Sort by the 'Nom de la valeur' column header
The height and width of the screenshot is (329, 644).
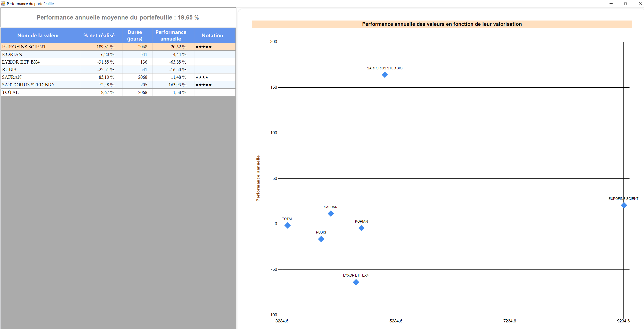(x=41, y=35)
